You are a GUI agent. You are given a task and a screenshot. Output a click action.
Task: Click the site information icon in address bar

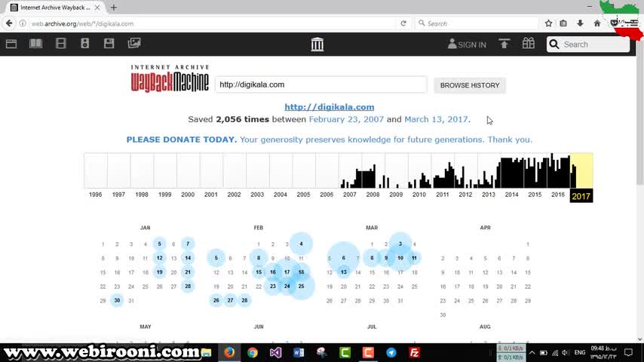pos(23,23)
